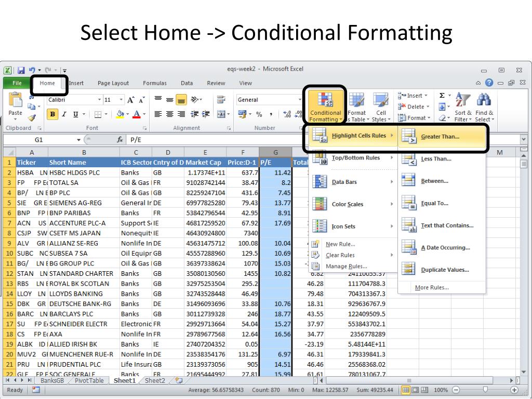Screen dimensions: 532x399
Task: Open the Page Layout ribbon tab
Action: pos(113,83)
